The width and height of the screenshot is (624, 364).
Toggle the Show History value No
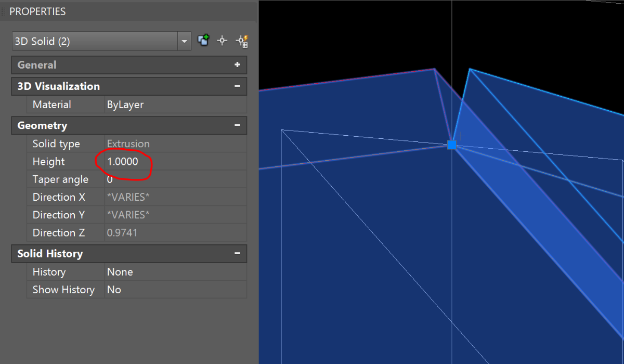(175, 290)
